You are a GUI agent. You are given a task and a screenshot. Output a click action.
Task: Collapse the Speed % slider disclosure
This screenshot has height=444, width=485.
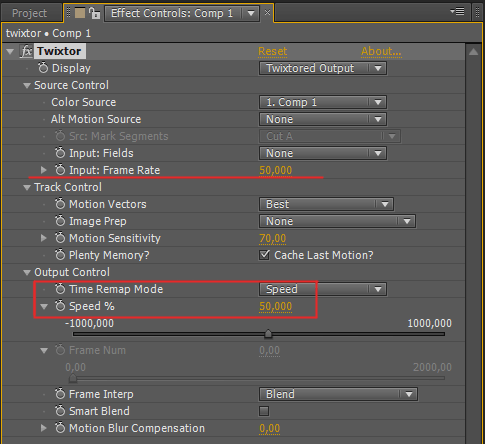tap(44, 306)
